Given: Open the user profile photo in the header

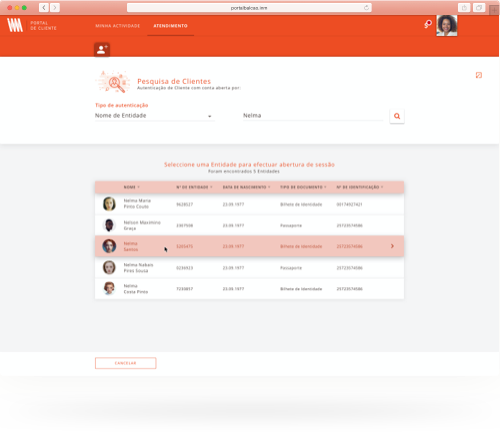Looking at the screenshot, I should (x=447, y=25).
